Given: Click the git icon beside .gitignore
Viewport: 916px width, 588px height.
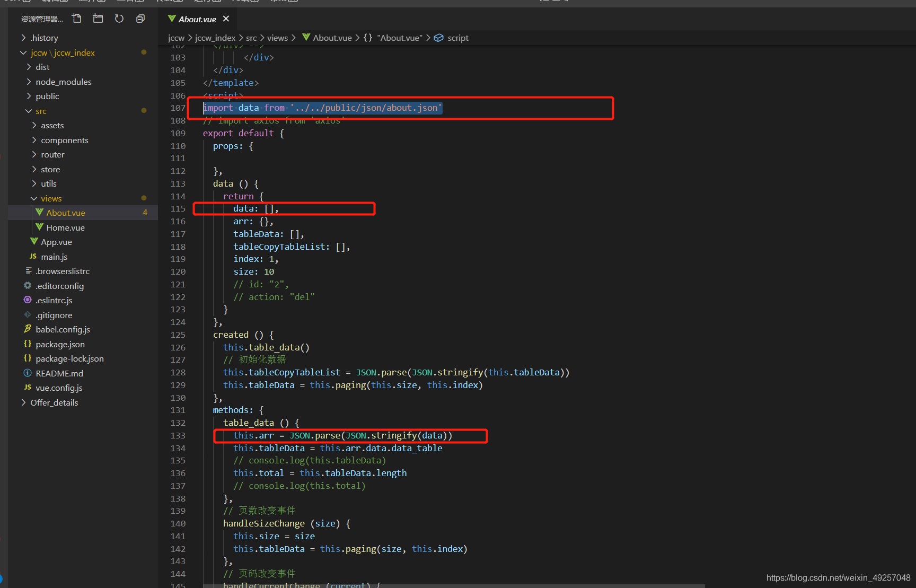Looking at the screenshot, I should point(28,315).
